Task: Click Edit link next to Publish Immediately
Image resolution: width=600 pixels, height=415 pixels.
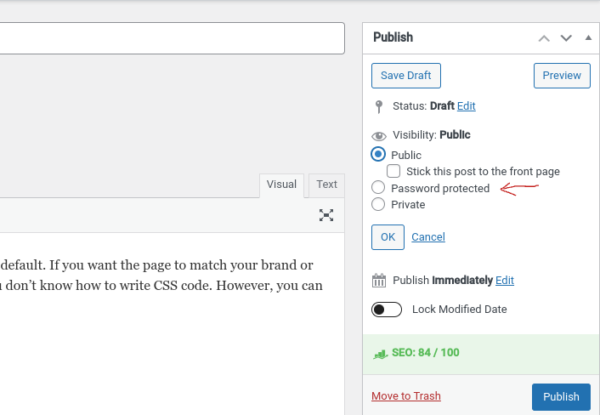Action: (505, 281)
